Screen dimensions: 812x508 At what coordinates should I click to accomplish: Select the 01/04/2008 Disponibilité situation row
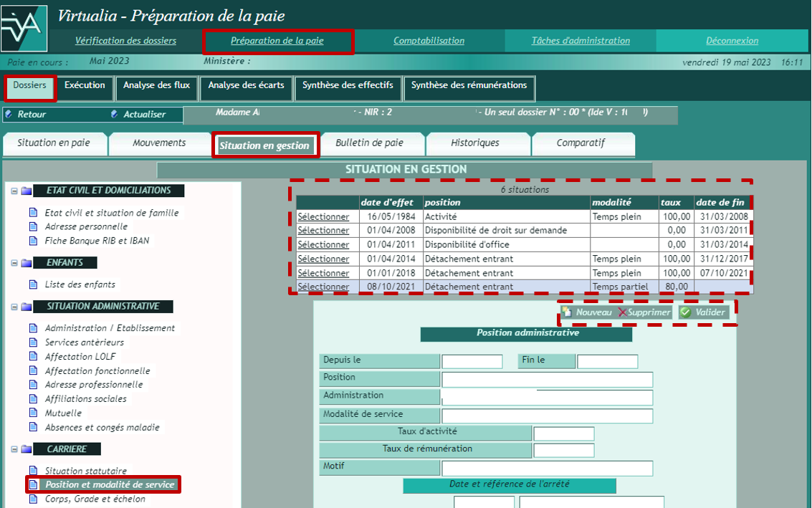pyautogui.click(x=323, y=231)
